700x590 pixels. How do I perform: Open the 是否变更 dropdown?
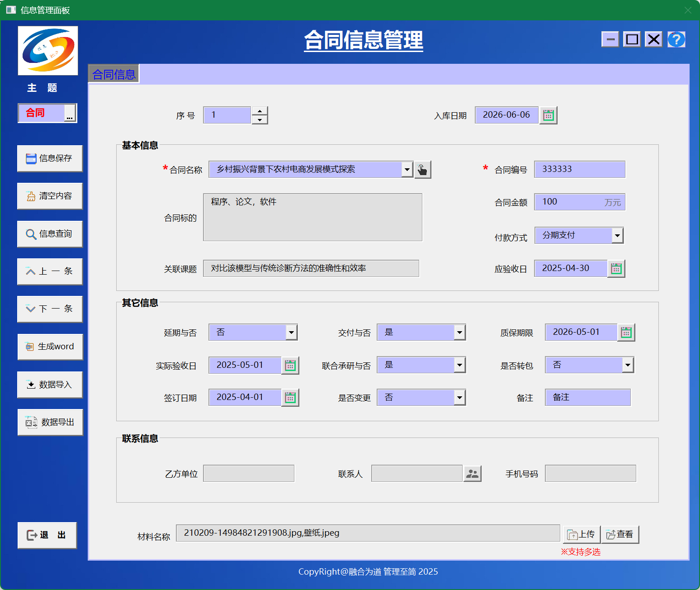coord(459,398)
